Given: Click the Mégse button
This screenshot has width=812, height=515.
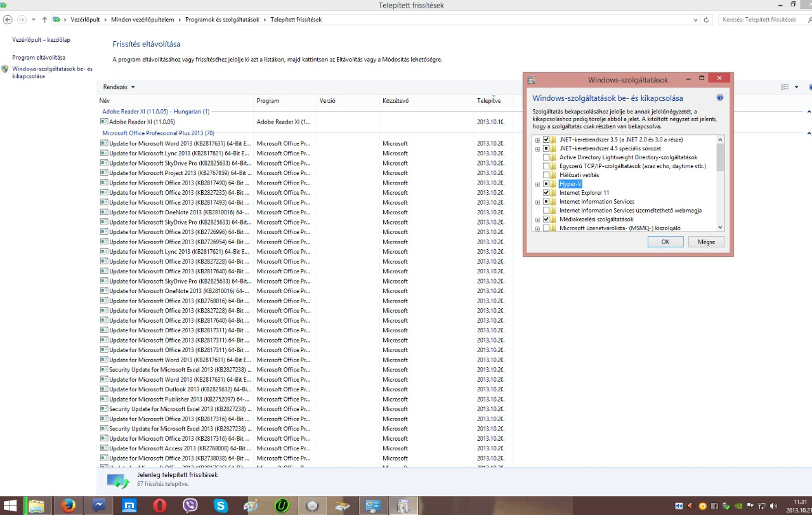Looking at the screenshot, I should click(706, 242).
